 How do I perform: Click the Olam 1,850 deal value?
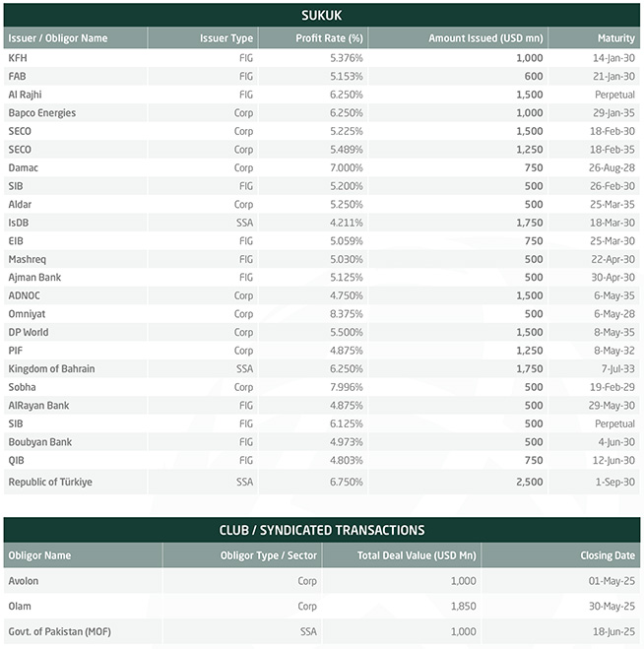click(x=464, y=607)
